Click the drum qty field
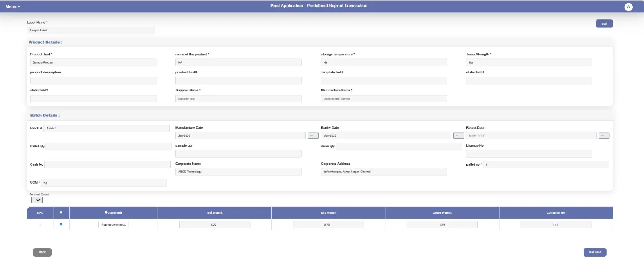644x272 pixels. (x=399, y=146)
